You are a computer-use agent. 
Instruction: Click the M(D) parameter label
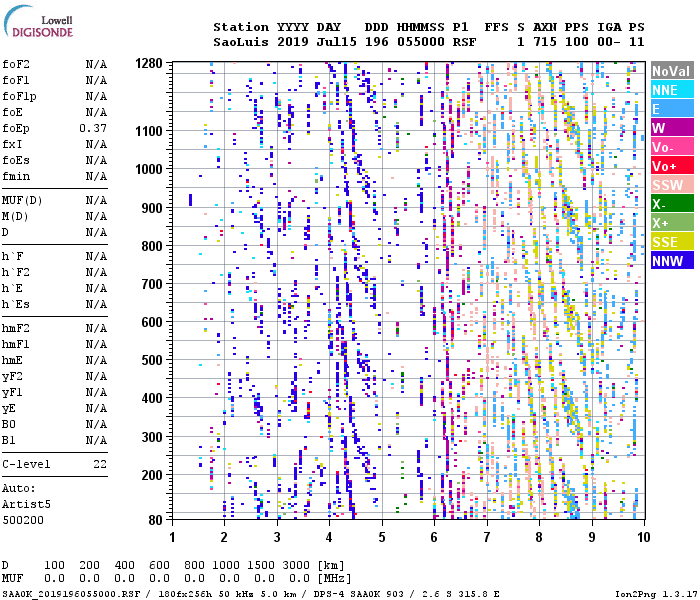pos(15,216)
